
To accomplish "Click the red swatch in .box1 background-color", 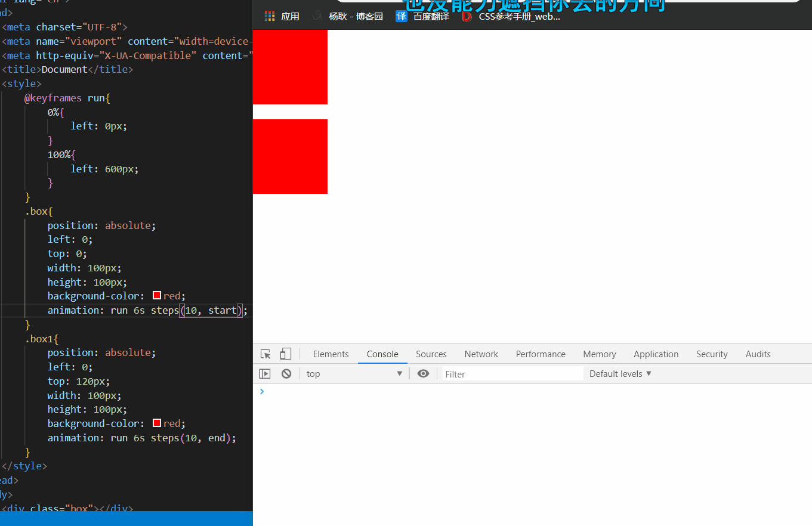I will pos(157,423).
